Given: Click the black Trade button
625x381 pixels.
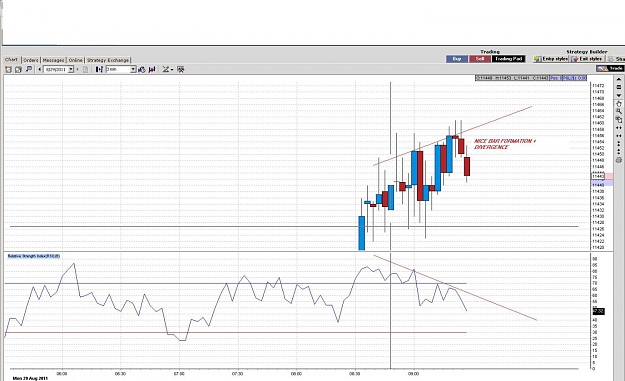Looking at the screenshot, I should coord(610,69).
